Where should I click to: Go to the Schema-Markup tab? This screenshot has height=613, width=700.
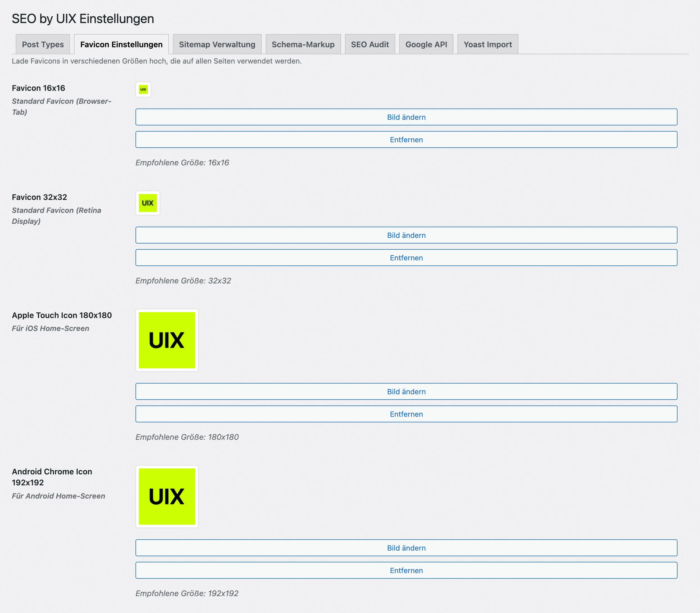point(303,44)
